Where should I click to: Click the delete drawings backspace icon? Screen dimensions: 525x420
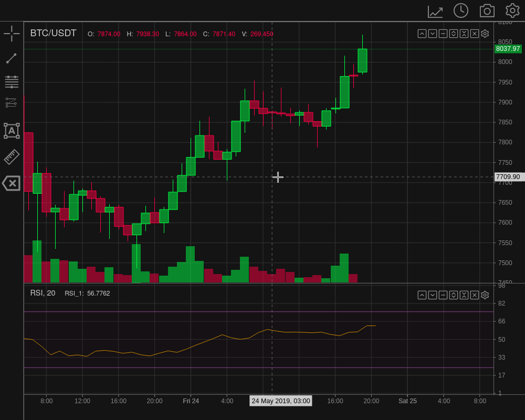(11, 183)
